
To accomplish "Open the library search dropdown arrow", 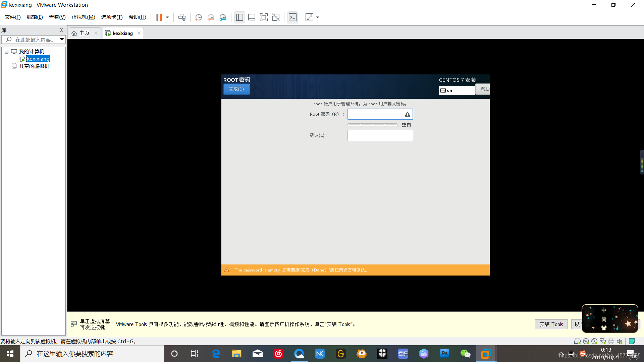I will [x=62, y=40].
